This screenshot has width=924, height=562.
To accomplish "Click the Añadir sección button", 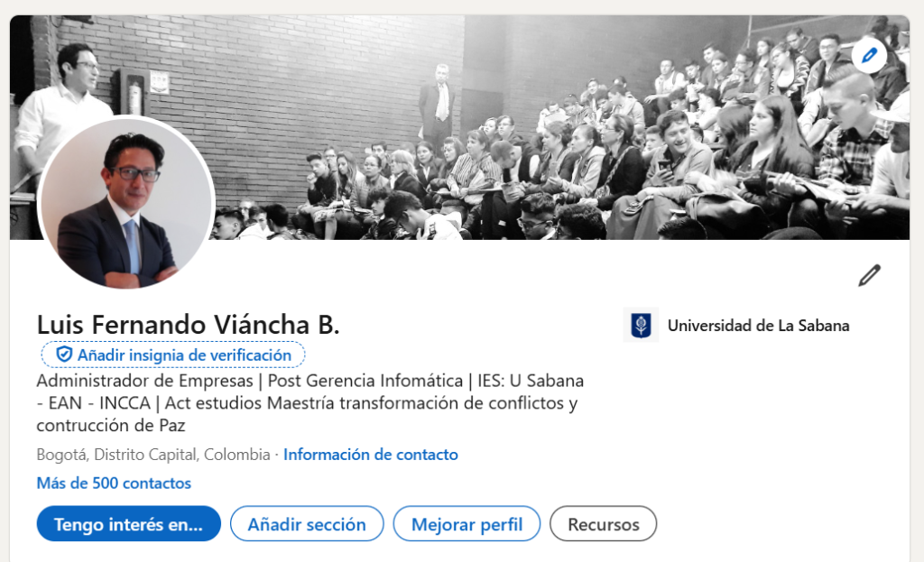I will pos(307,524).
